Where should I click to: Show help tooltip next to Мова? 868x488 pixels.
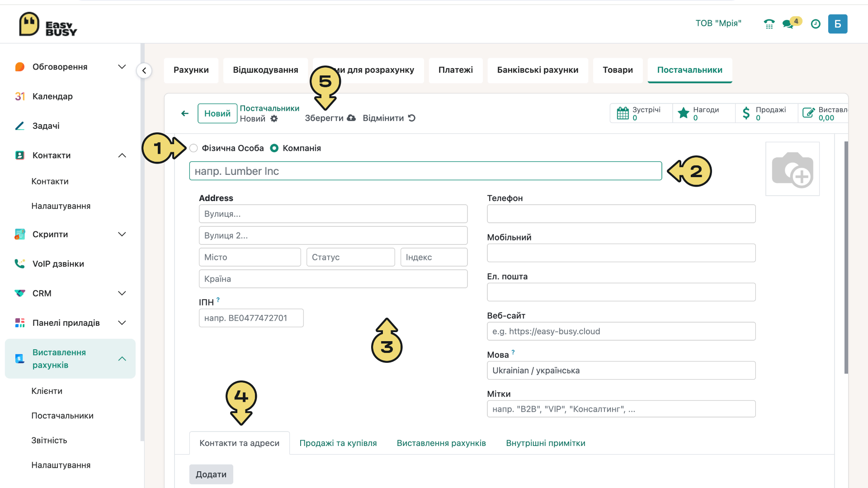point(513,352)
